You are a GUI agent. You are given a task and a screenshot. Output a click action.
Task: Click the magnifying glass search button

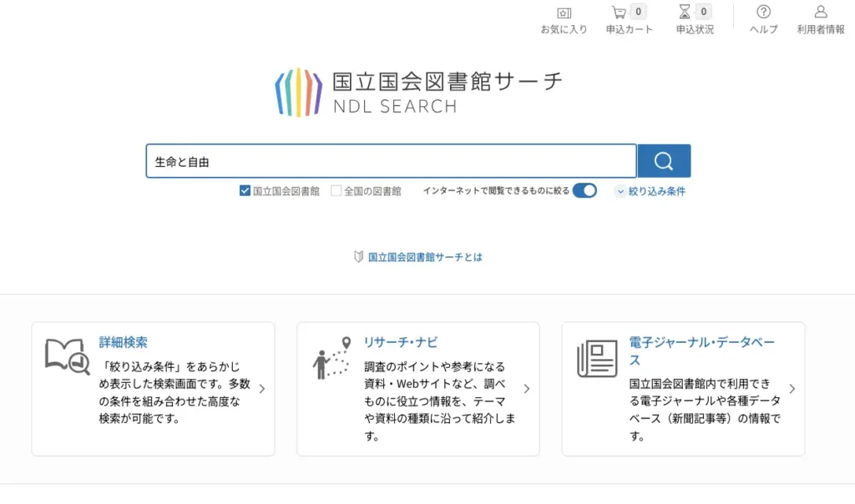pos(664,161)
